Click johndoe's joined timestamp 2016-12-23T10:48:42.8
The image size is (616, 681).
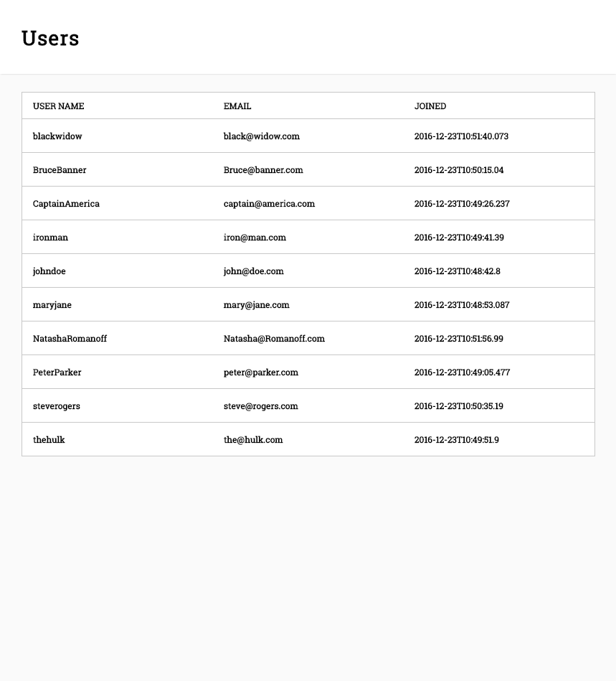tap(458, 271)
